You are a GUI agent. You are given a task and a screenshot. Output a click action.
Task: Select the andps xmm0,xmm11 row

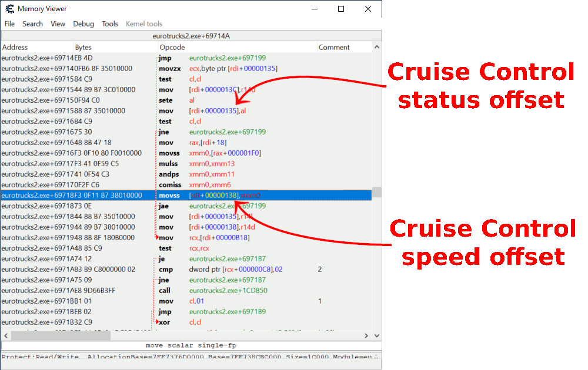click(186, 174)
